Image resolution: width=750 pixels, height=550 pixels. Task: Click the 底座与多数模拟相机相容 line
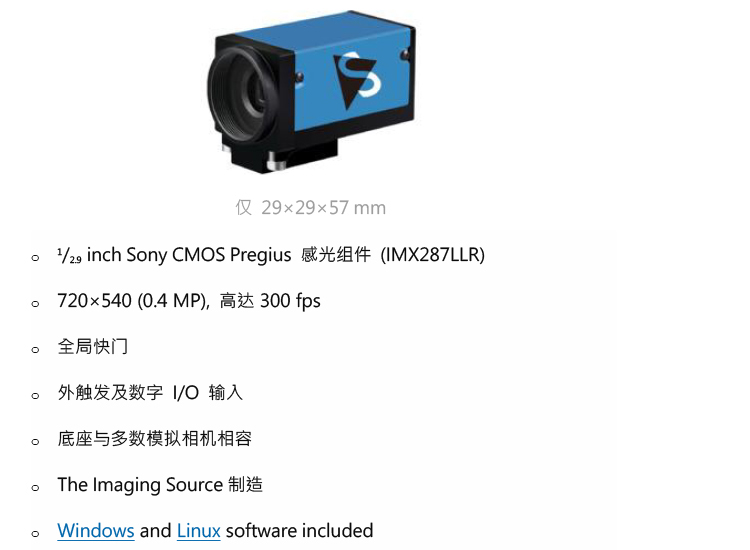pos(154,439)
